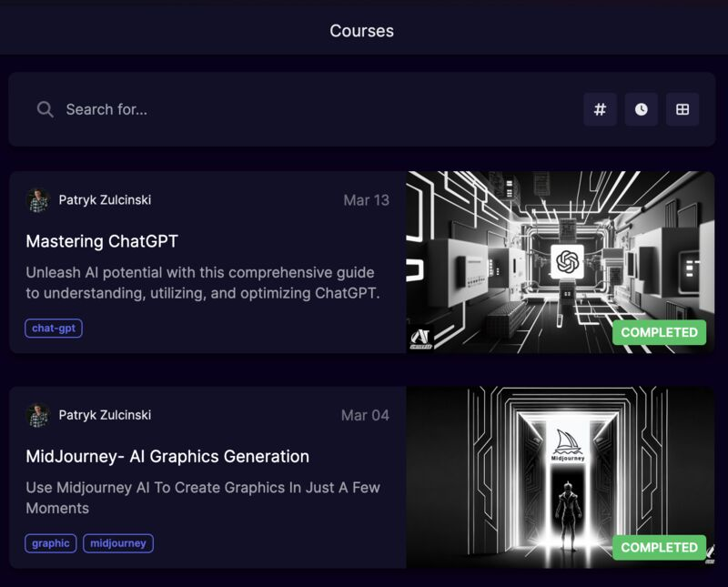Select the graphic tag
This screenshot has height=587, width=728.
pos(51,543)
